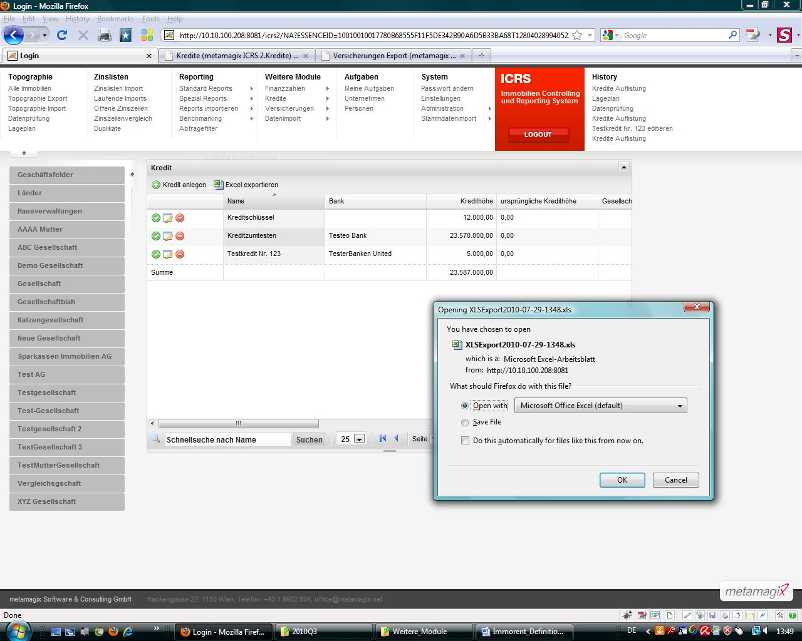Screen dimensions: 802x641
Task: Click the Schnellsuche nach Name field
Action: pos(226,439)
